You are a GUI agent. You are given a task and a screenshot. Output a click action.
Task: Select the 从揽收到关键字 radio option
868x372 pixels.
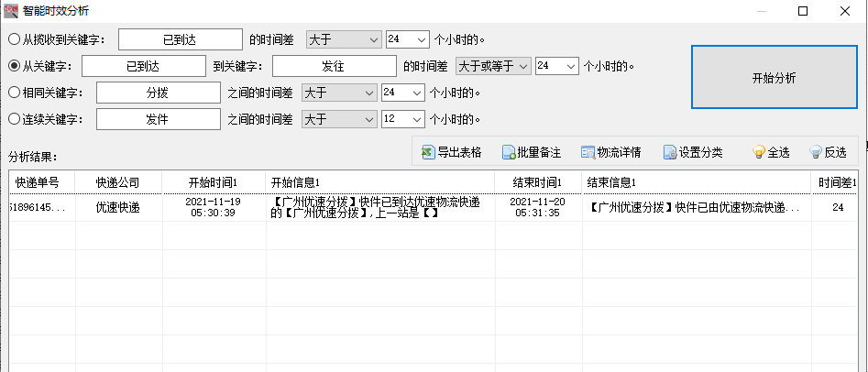[x=15, y=40]
